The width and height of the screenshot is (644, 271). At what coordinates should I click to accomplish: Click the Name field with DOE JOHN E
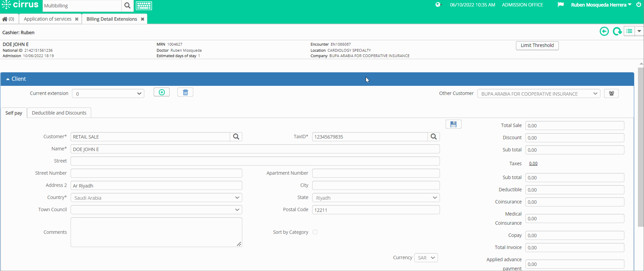point(255,149)
